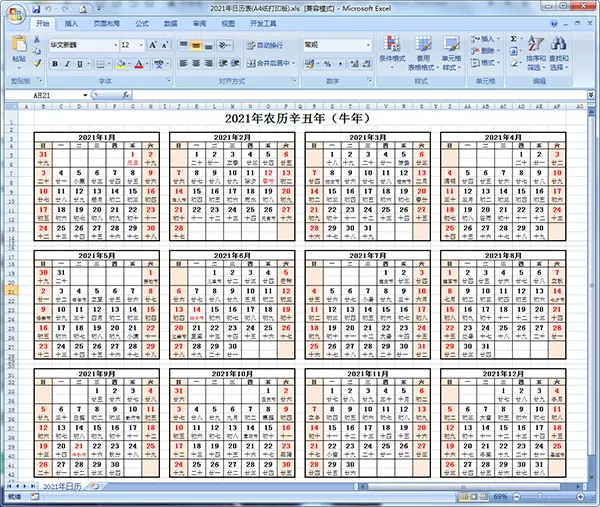Open the font size dropdown showing 12
600x507 pixels.
141,45
